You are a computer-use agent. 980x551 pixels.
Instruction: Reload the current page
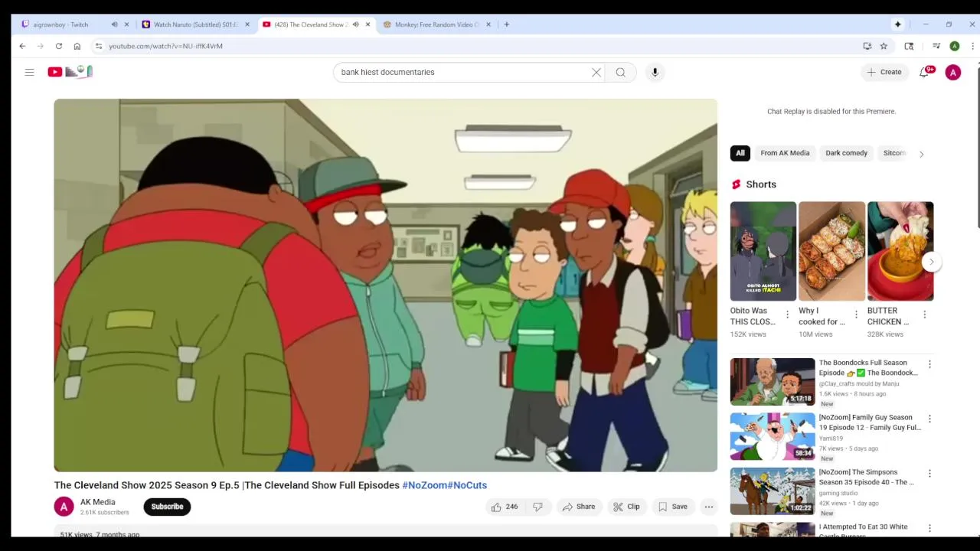(x=58, y=46)
